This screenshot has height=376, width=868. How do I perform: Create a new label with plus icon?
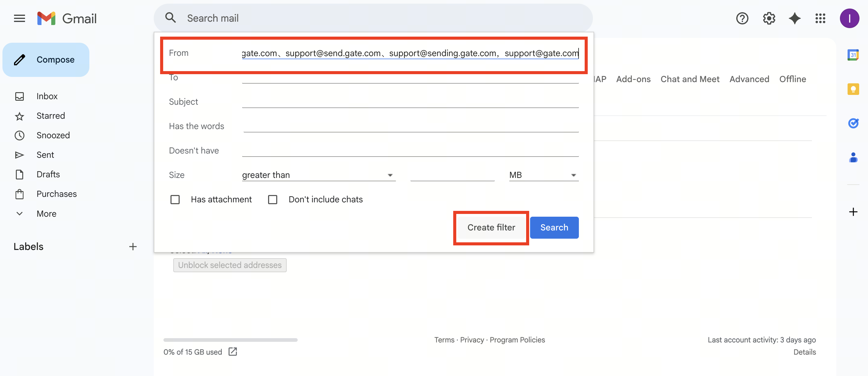point(133,247)
